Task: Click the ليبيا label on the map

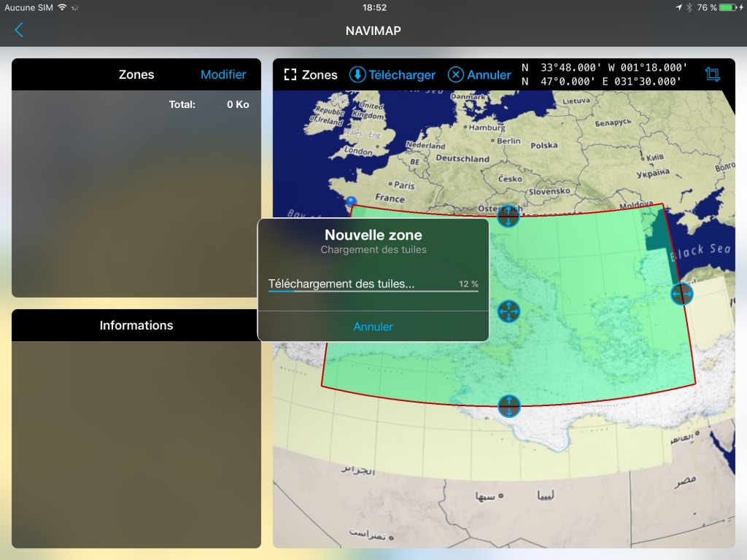Action: click(546, 496)
